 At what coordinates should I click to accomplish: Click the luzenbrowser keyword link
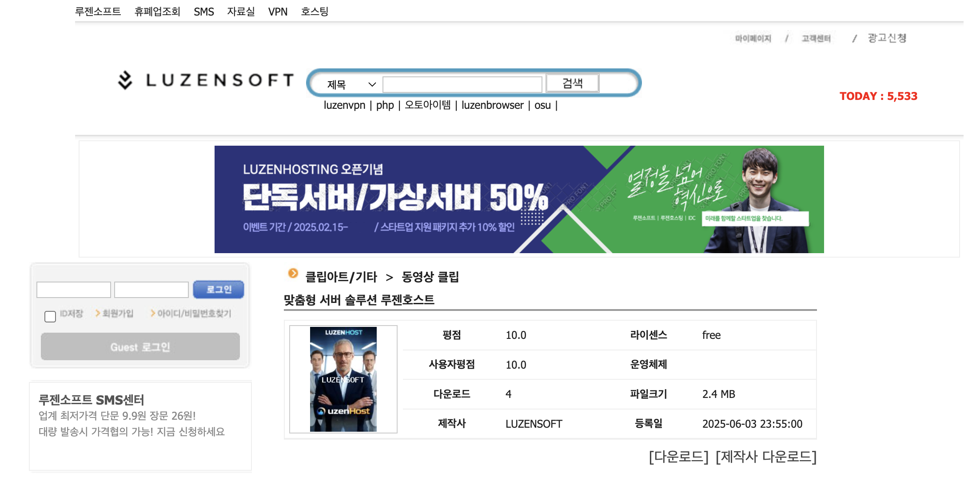point(492,105)
